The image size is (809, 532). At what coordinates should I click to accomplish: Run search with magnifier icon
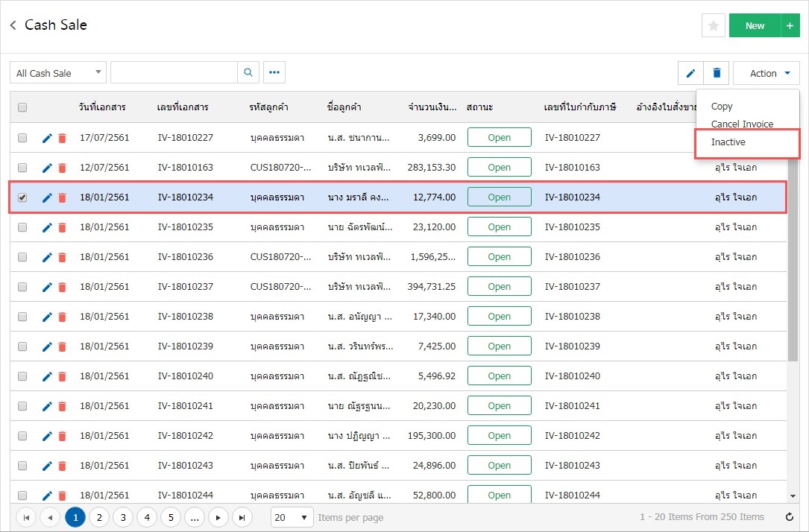[x=248, y=73]
